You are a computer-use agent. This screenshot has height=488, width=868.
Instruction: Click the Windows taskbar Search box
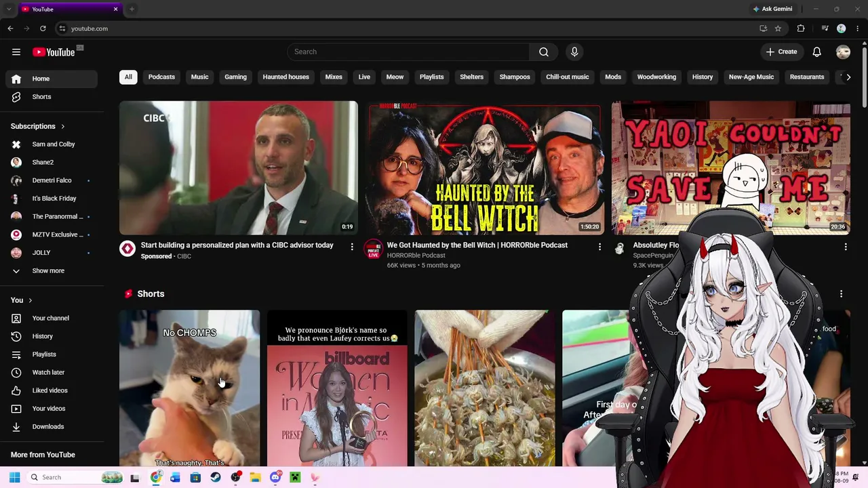tap(76, 477)
